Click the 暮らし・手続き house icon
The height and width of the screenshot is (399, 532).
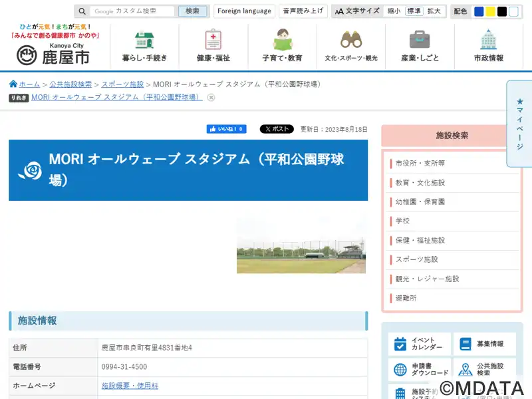click(144, 40)
